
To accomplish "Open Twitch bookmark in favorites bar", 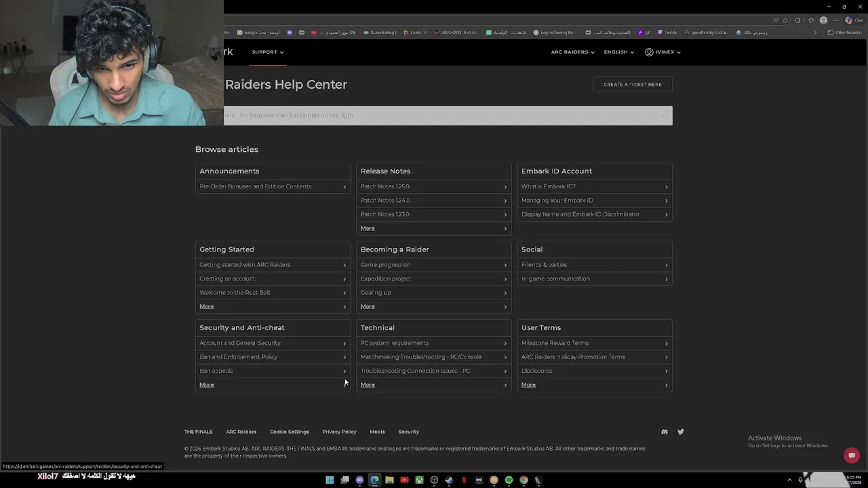I will click(667, 33).
